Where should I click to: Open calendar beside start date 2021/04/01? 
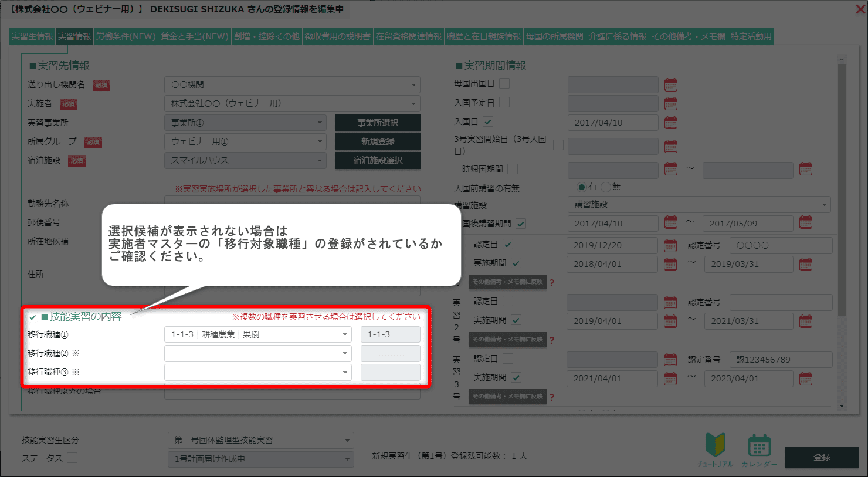pos(670,378)
